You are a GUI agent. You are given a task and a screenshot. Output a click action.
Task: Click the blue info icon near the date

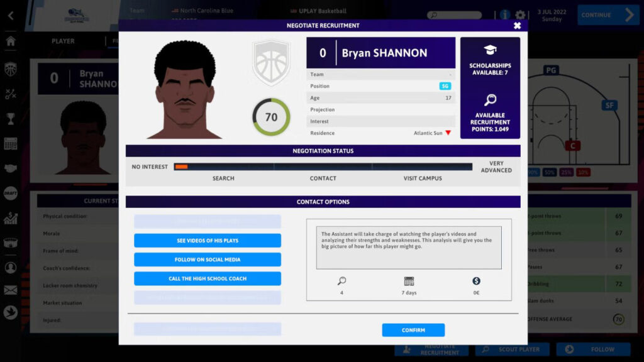point(504,14)
